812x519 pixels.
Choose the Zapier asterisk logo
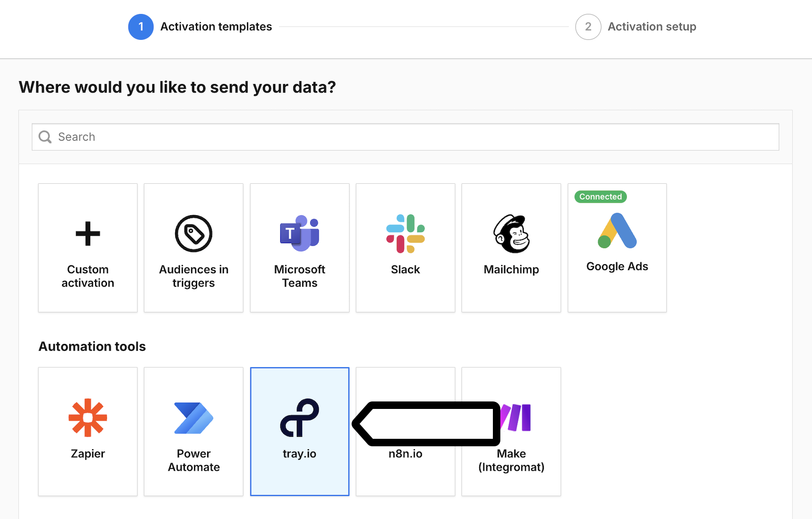point(88,417)
